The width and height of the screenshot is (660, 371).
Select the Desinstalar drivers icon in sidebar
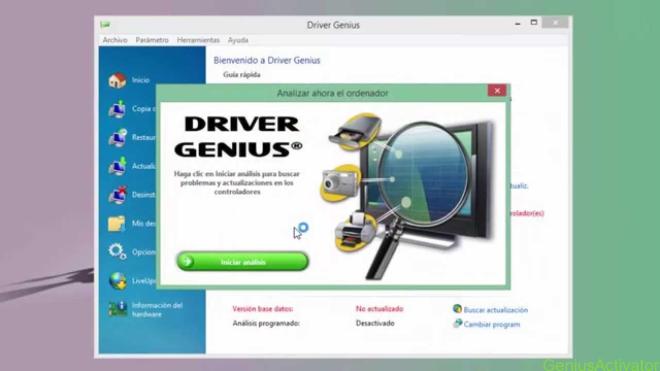(x=117, y=195)
